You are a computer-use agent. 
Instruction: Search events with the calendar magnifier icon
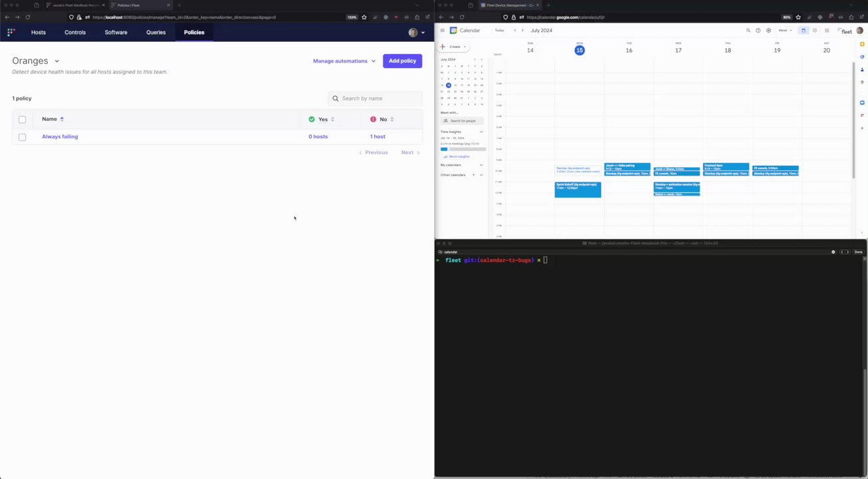(748, 31)
